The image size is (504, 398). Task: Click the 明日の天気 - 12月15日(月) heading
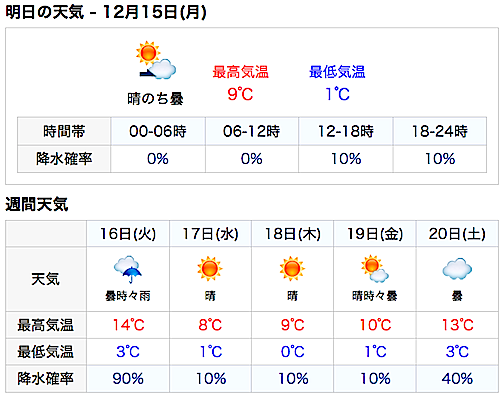106,12
